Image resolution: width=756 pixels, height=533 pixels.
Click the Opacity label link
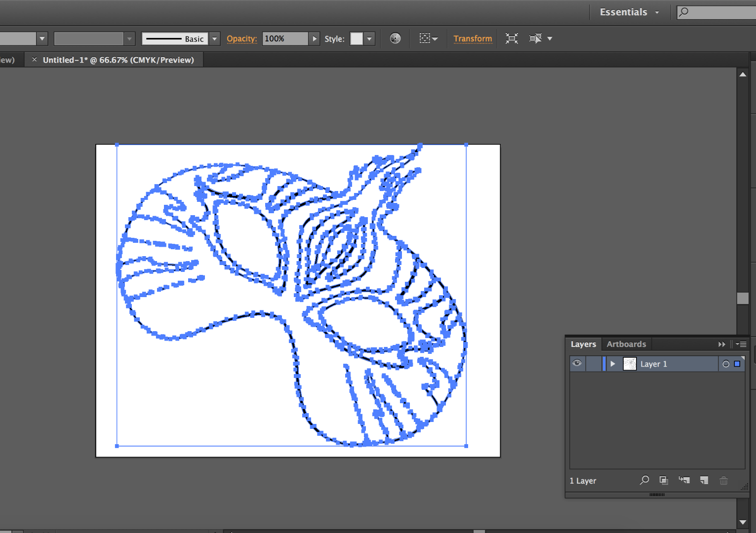241,38
